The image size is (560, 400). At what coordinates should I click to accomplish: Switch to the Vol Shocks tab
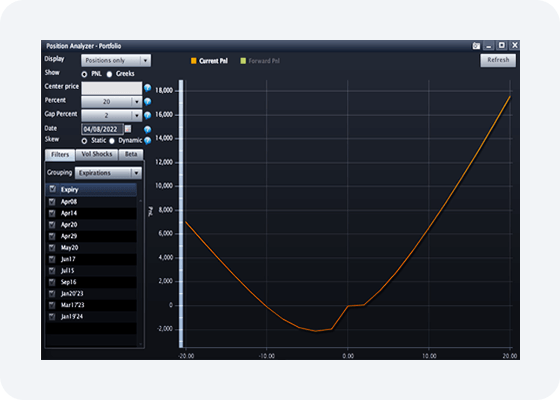coord(97,154)
